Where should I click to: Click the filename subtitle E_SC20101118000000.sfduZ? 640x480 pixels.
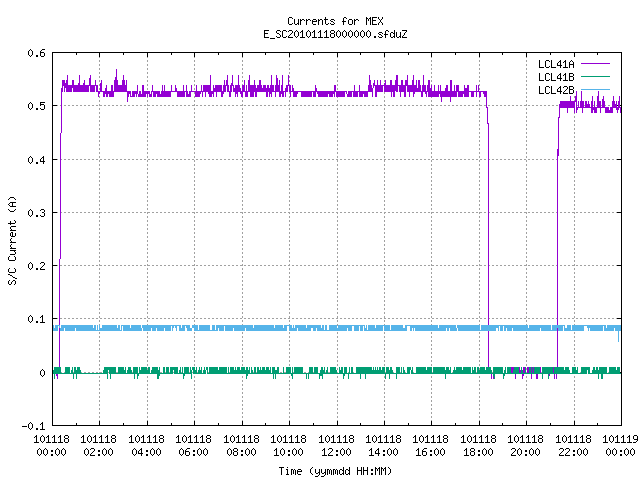pos(335,34)
